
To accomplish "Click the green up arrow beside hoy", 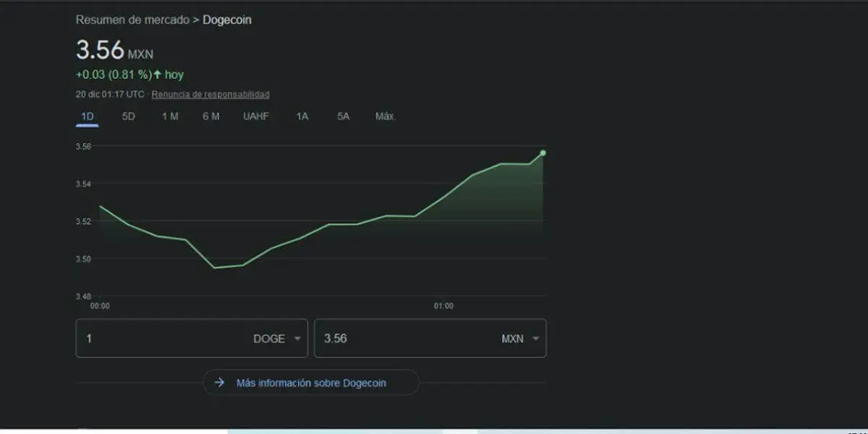I will coord(157,75).
